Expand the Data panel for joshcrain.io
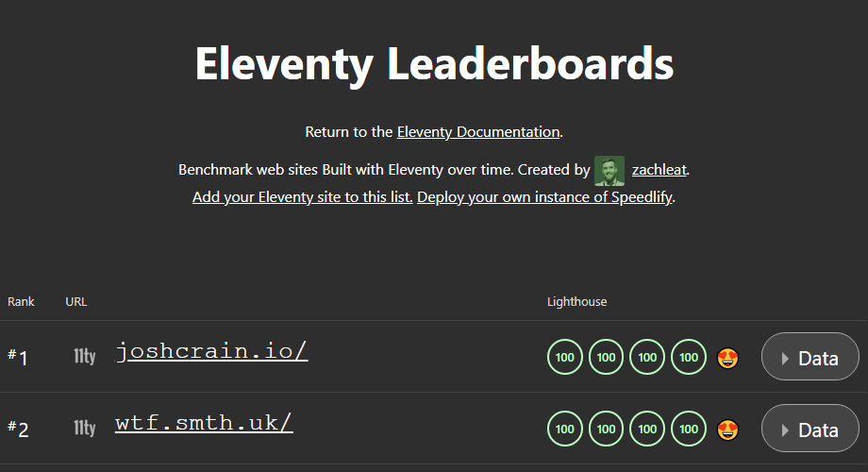The width and height of the screenshot is (868, 472). [810, 357]
